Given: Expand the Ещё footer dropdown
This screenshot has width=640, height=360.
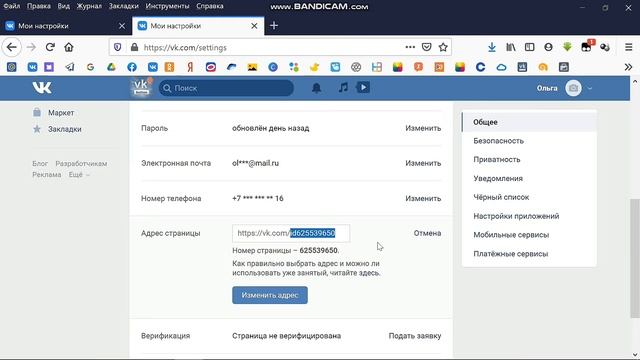Looking at the screenshot, I should [x=79, y=175].
